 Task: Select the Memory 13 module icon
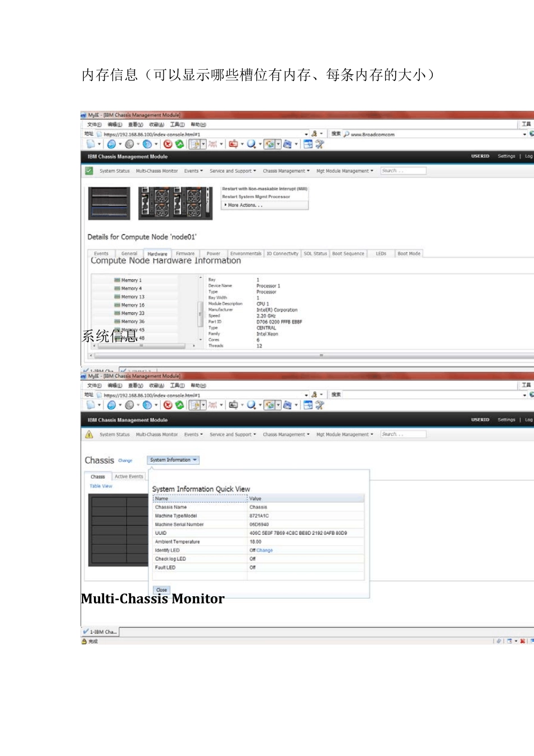117,297
